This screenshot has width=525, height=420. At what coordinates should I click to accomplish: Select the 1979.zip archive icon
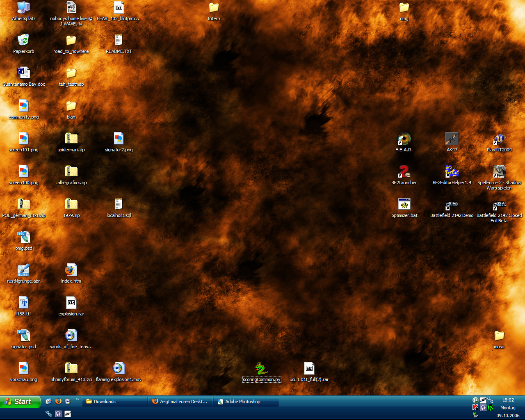(71, 208)
